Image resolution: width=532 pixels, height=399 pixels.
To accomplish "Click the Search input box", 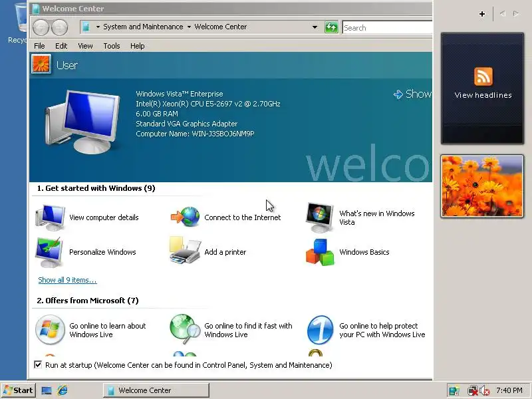I will pyautogui.click(x=387, y=27).
